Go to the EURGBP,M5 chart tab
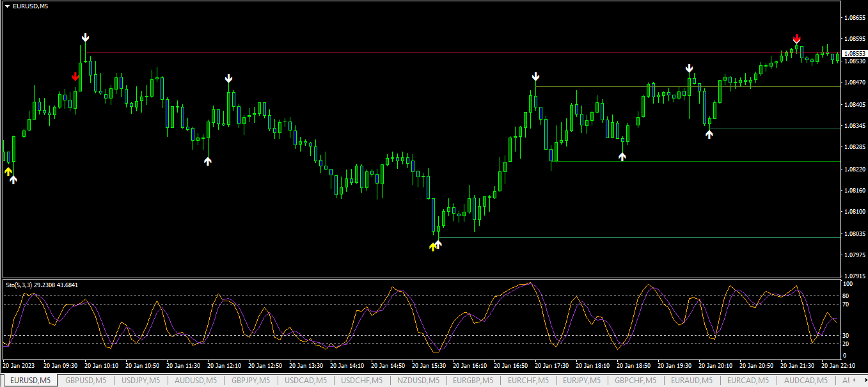Screen dimensions: 868x387 (x=474, y=381)
